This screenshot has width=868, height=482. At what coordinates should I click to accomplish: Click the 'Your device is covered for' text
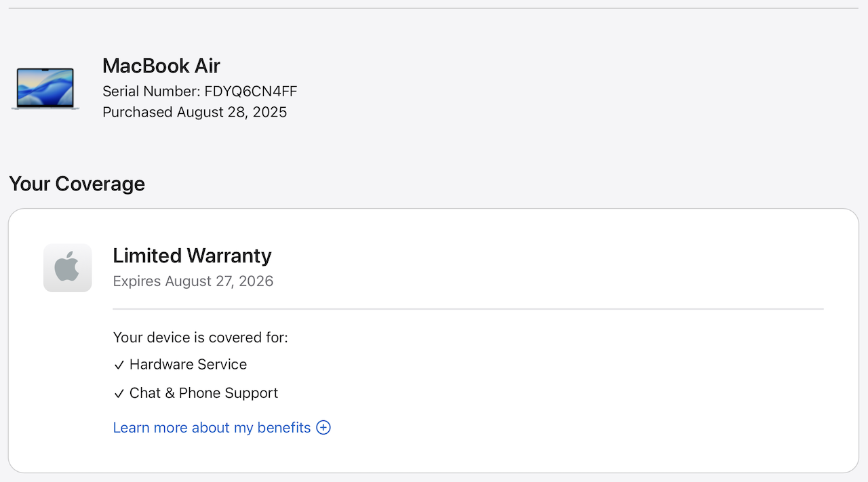click(200, 338)
